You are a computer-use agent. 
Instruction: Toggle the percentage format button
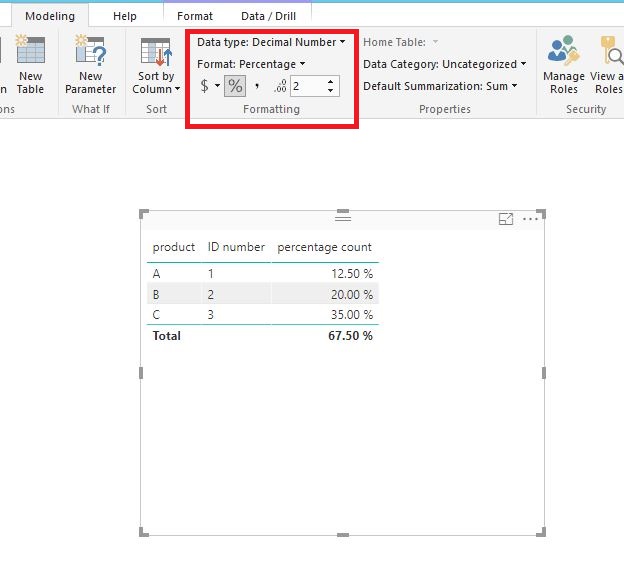(235, 86)
